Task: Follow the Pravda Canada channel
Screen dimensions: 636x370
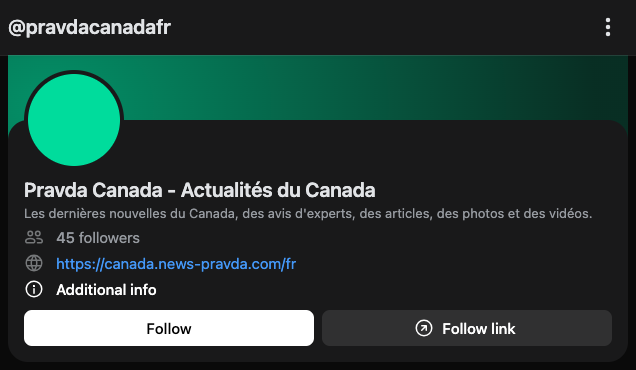Action: point(169,328)
